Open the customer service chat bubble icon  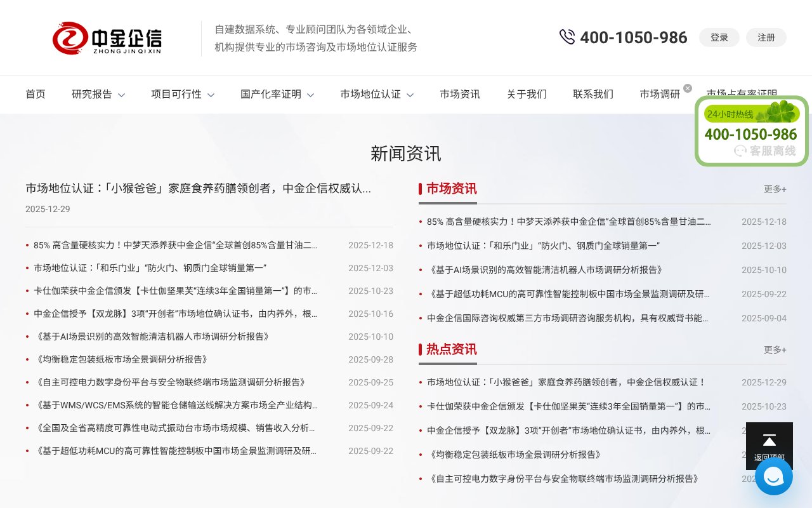(x=774, y=476)
